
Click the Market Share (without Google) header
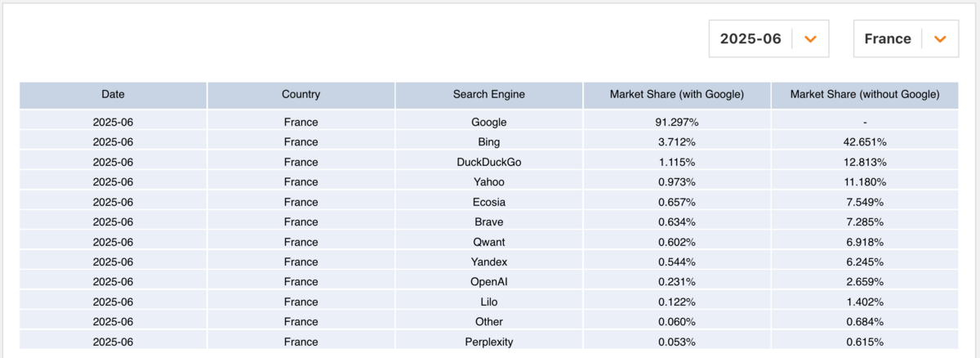pos(865,95)
